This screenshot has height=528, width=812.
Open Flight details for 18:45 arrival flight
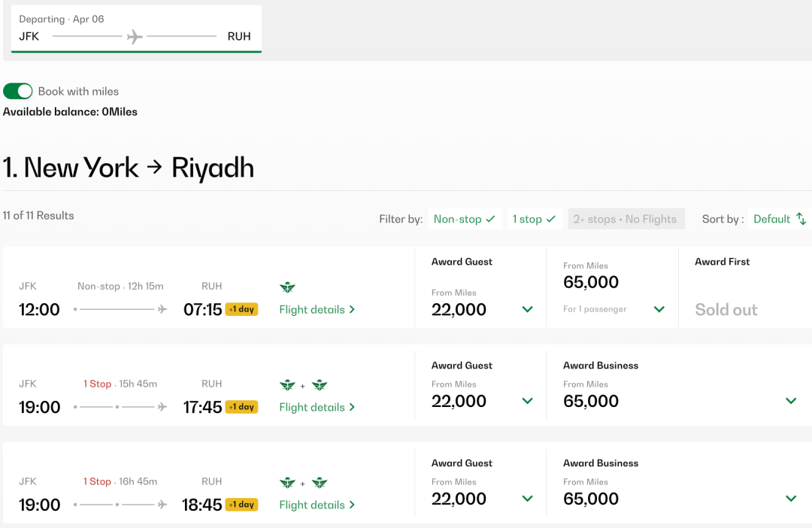(317, 505)
